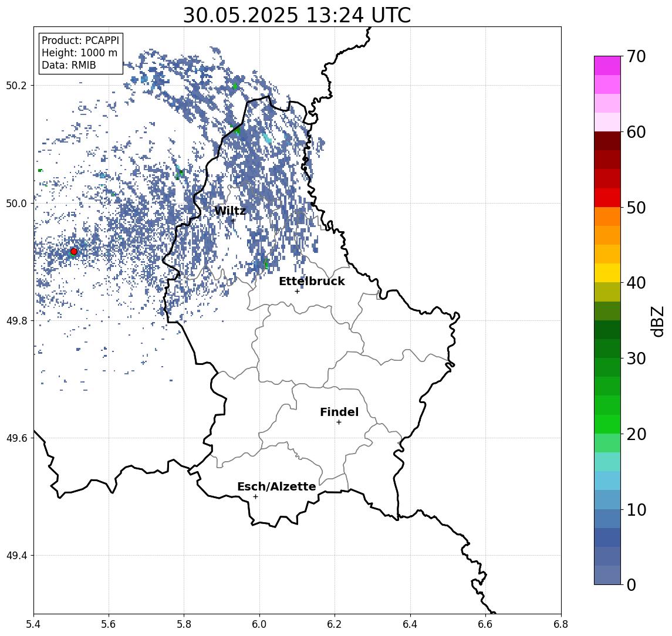
Task: Click the 50.2 latitude axis label
Action: 16,85
